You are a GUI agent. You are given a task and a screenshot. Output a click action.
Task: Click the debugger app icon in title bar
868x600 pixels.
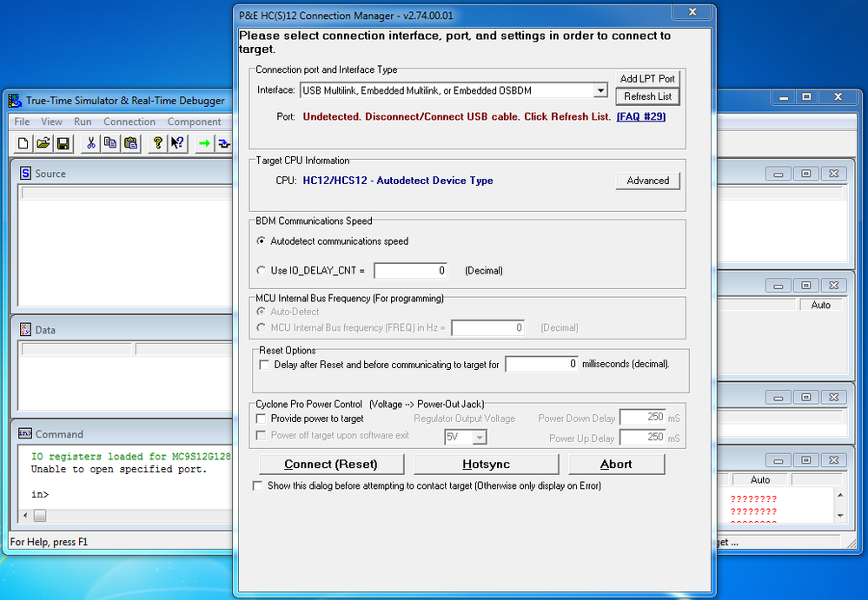point(15,101)
